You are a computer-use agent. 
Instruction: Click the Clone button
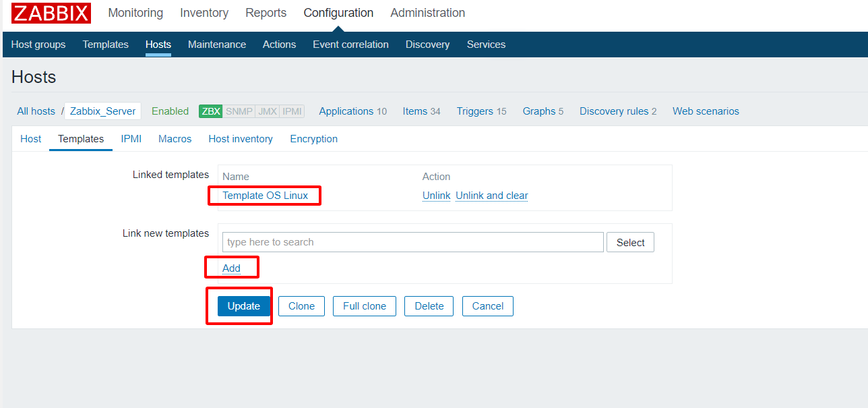tap(302, 306)
